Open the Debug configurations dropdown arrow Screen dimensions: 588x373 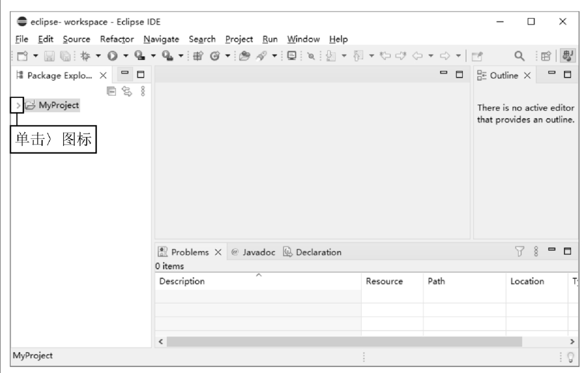[x=98, y=56]
